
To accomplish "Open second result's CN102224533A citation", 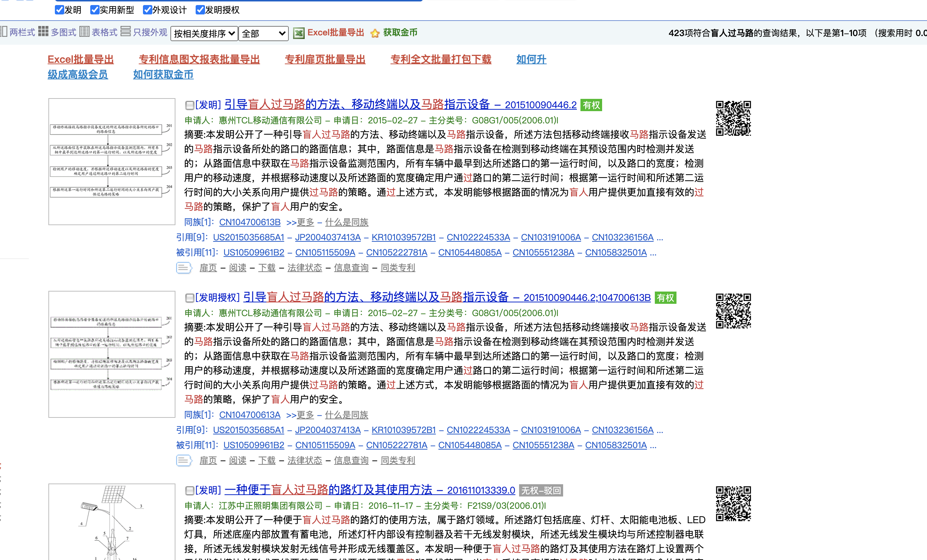I will (478, 430).
